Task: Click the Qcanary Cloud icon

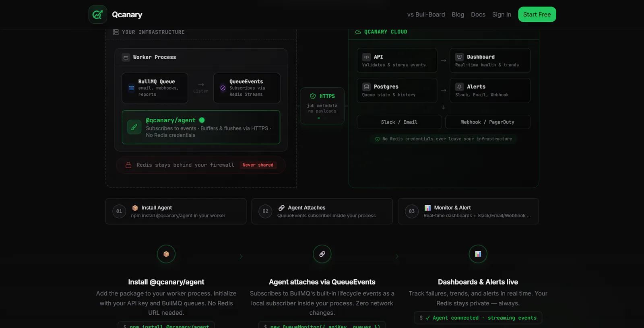Action: pos(358,32)
